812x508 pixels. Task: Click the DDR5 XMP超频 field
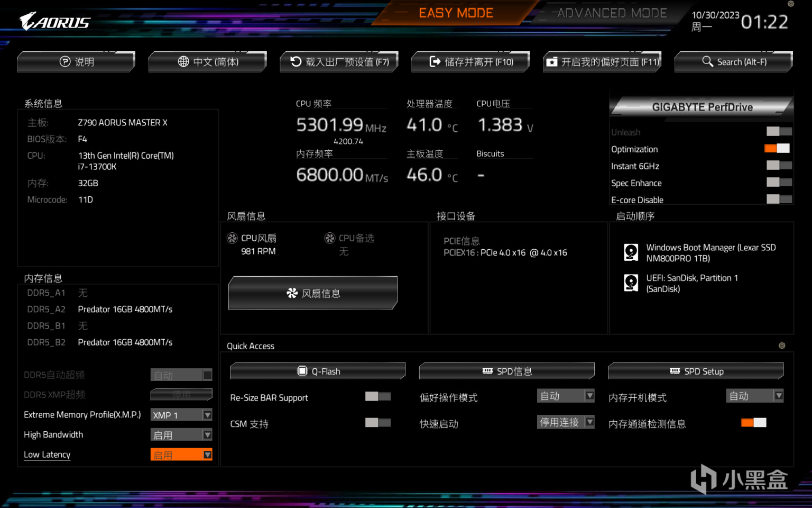coord(181,395)
